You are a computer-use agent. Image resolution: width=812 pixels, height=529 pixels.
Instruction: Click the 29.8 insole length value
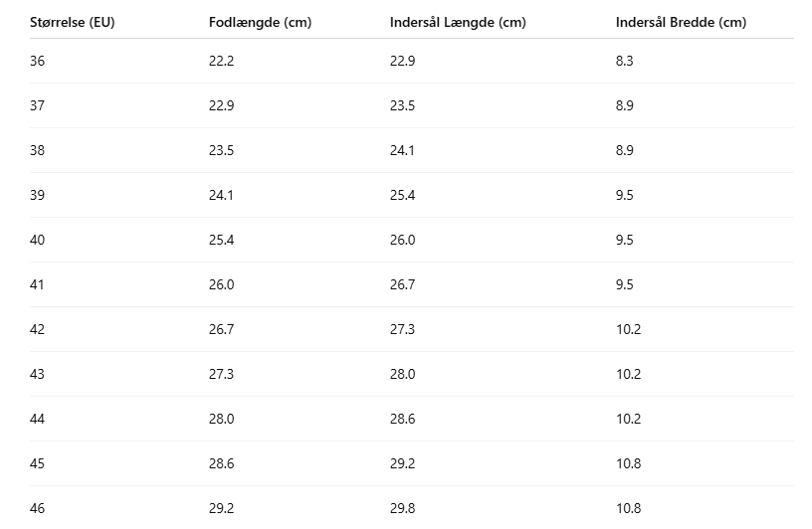tap(402, 509)
